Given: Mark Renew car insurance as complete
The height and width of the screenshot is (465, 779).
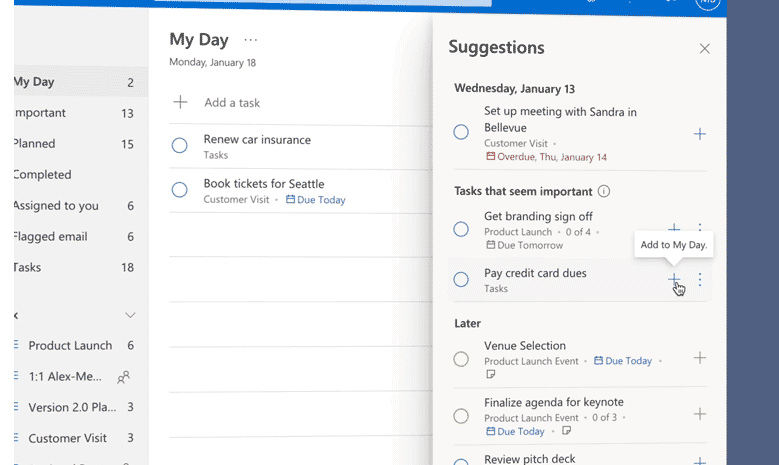Looking at the screenshot, I should [x=179, y=146].
